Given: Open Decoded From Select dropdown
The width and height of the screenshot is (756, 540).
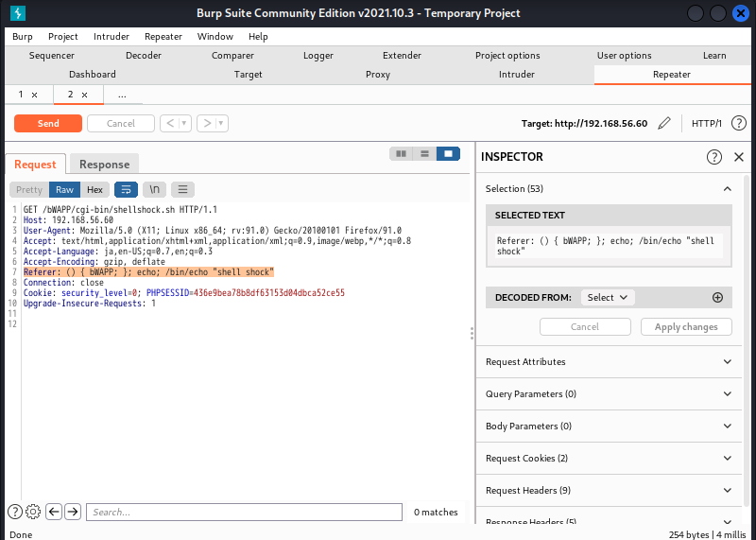Looking at the screenshot, I should tap(608, 297).
